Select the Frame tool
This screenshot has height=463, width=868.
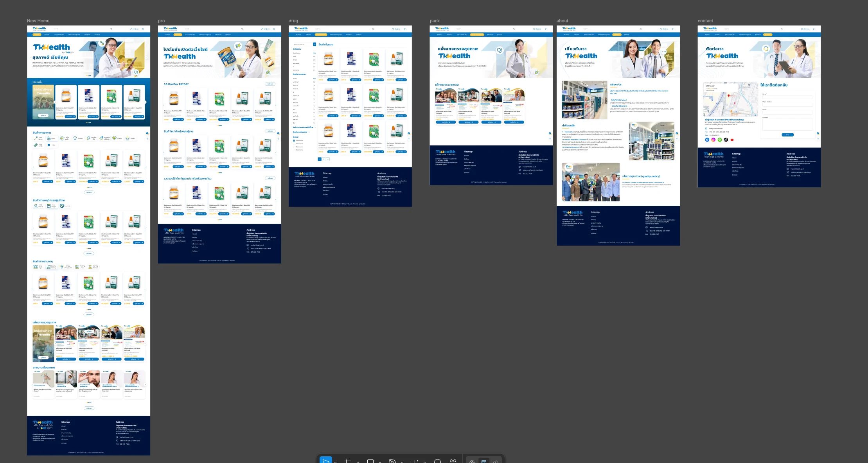[x=348, y=461]
